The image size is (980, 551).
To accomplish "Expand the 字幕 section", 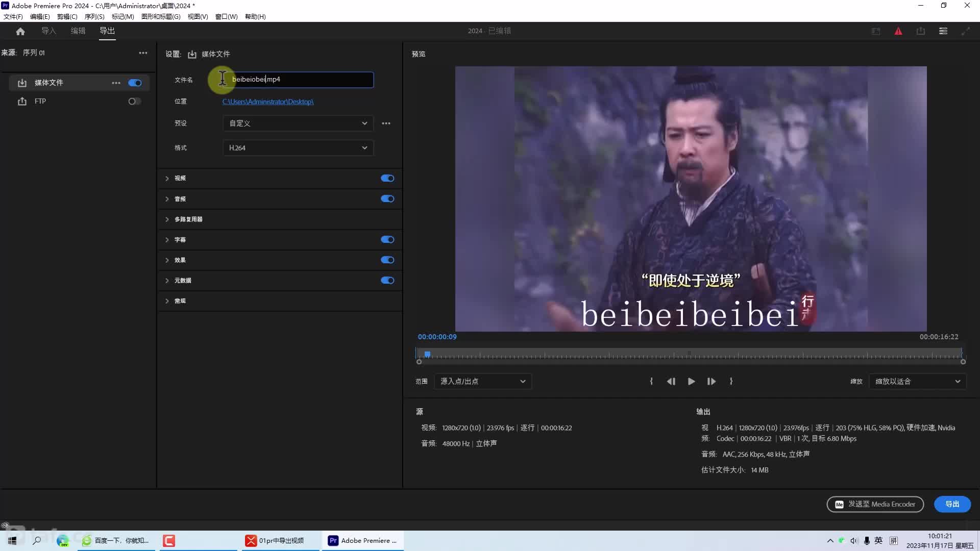I will tap(167, 240).
